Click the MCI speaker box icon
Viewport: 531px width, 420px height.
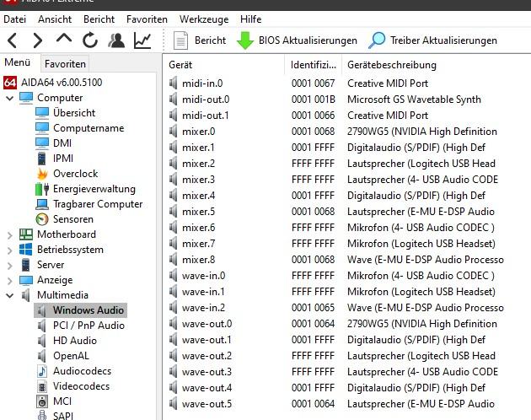click(x=42, y=401)
